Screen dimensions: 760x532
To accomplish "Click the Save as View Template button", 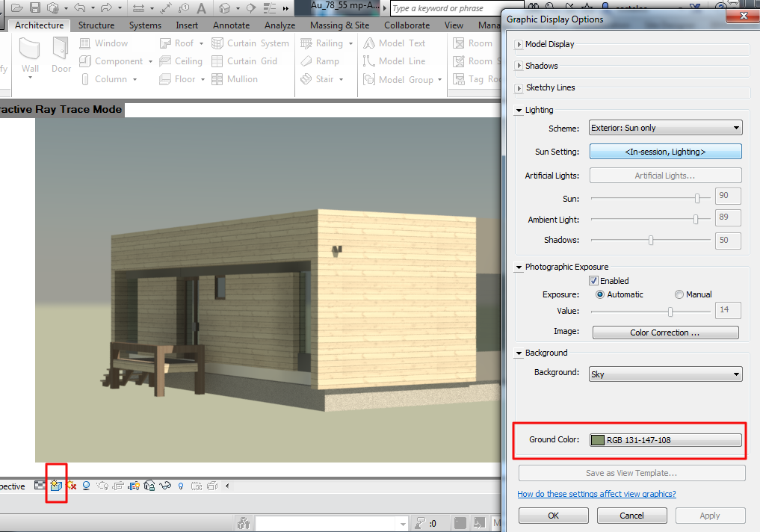I will click(631, 472).
